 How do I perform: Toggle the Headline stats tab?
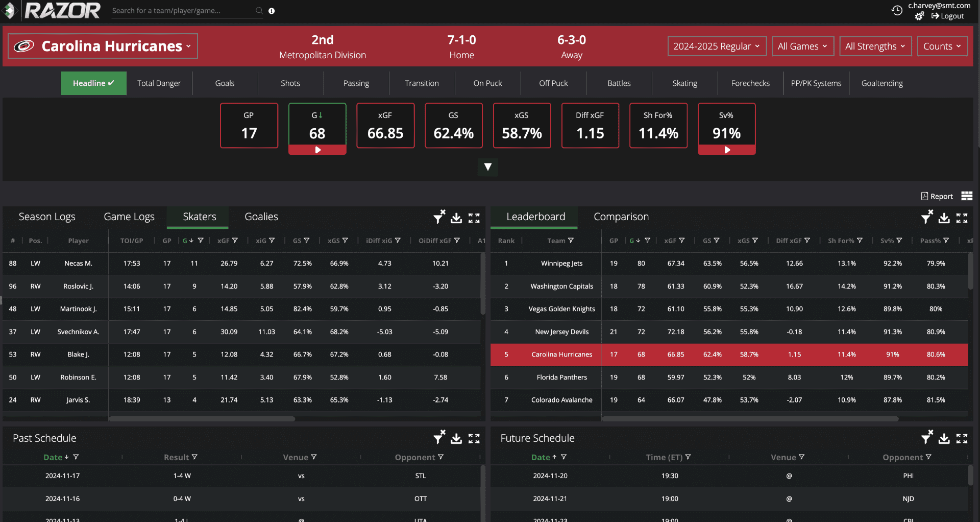(x=93, y=83)
